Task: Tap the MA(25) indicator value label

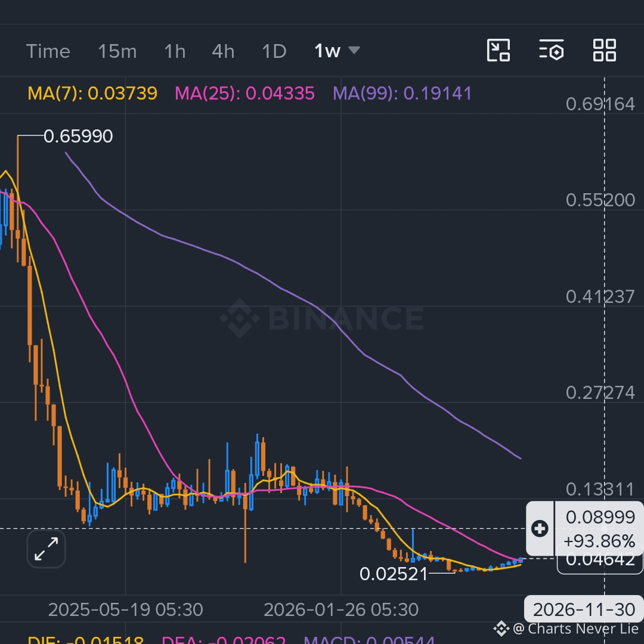Action: tap(245, 94)
